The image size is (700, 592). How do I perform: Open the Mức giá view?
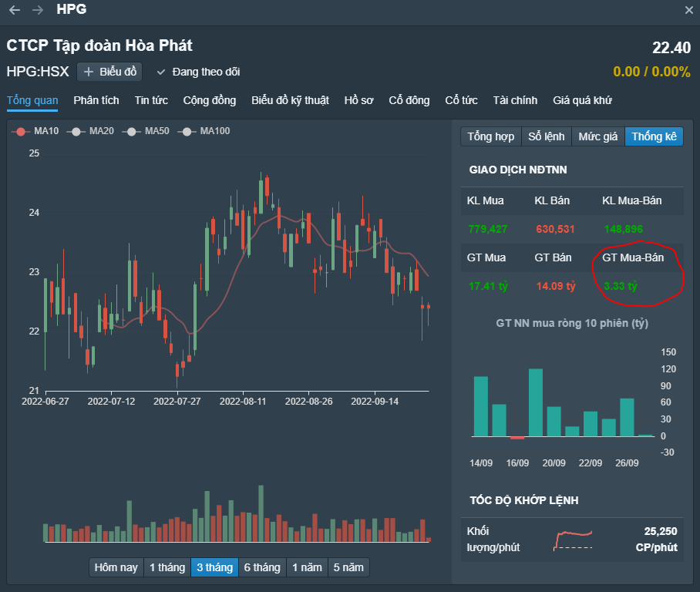point(598,136)
